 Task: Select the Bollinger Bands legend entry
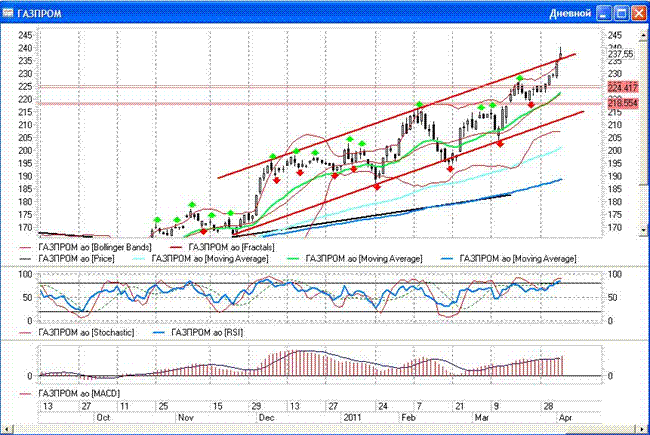86,248
